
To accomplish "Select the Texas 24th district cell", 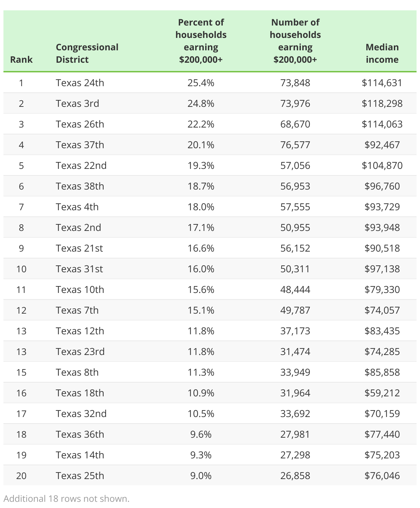I will [80, 83].
